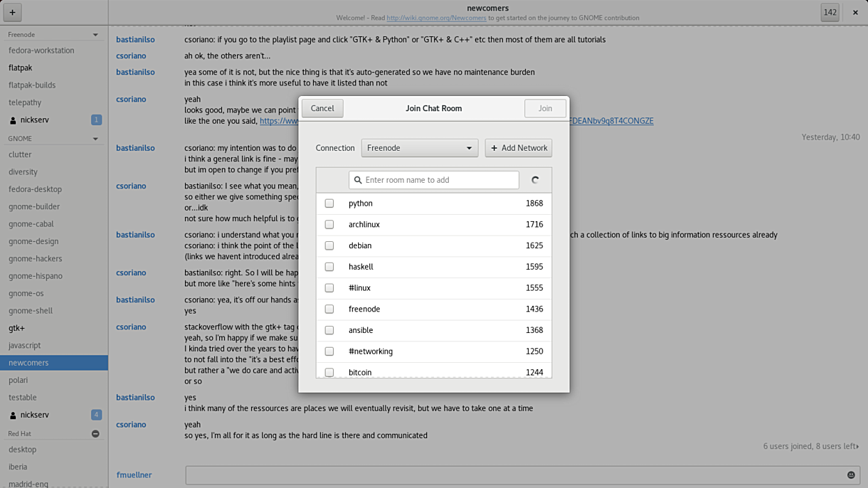Expand the Freenode network menu in sidebar
This screenshot has width=868, height=488.
click(x=95, y=35)
